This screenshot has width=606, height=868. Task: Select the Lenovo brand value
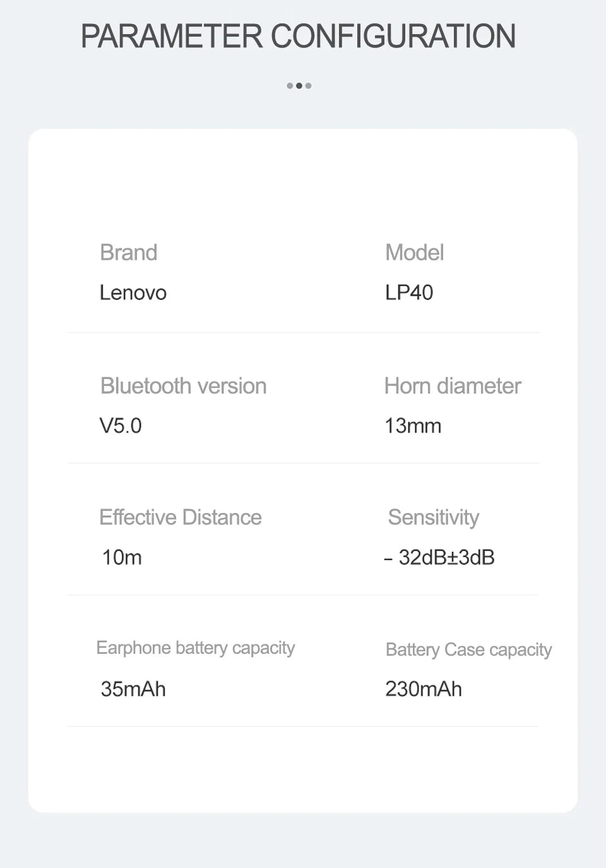point(133,293)
